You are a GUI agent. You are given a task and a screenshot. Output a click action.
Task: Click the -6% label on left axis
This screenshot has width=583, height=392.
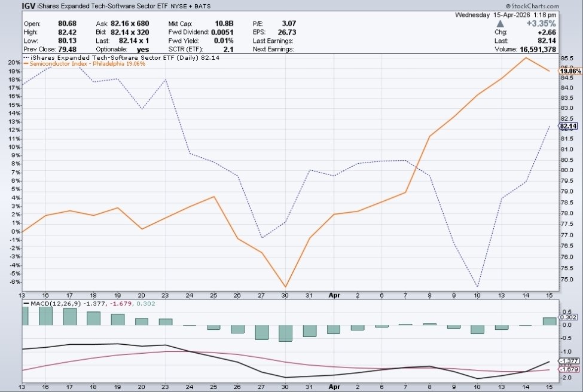[14, 281]
